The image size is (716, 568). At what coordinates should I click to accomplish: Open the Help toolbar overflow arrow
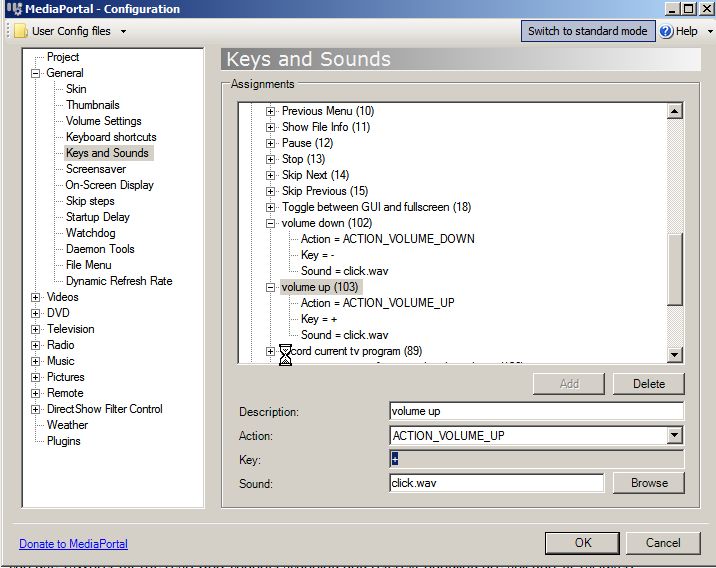point(710,32)
